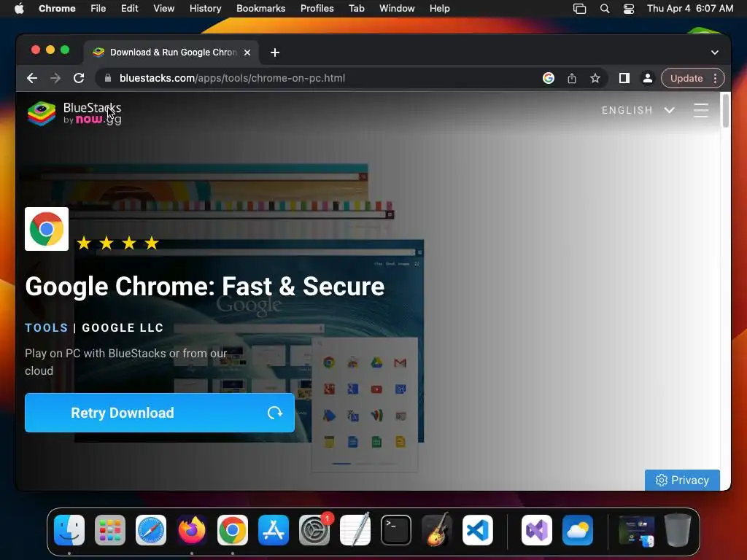Open the History menu
This screenshot has width=747, height=560.
coord(205,9)
